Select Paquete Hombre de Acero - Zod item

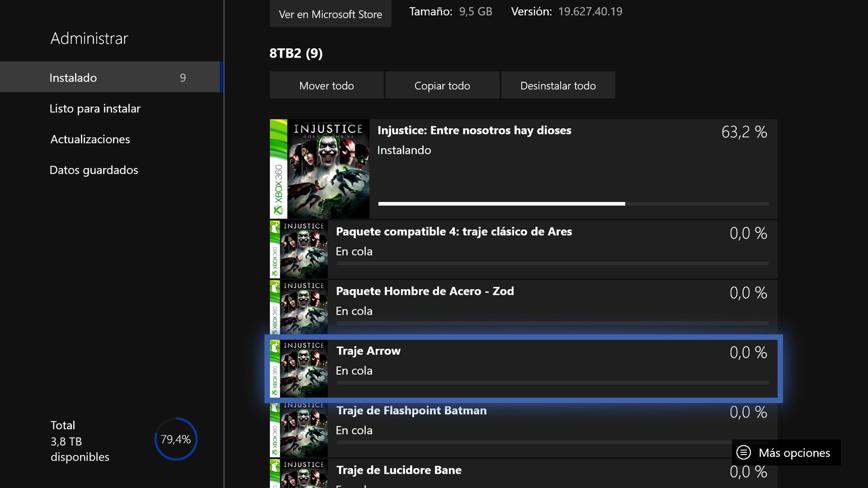coord(523,307)
